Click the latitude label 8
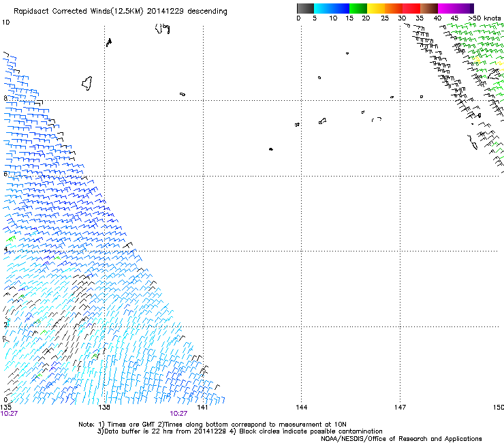This screenshot has width=504, height=443. click(x=5, y=98)
